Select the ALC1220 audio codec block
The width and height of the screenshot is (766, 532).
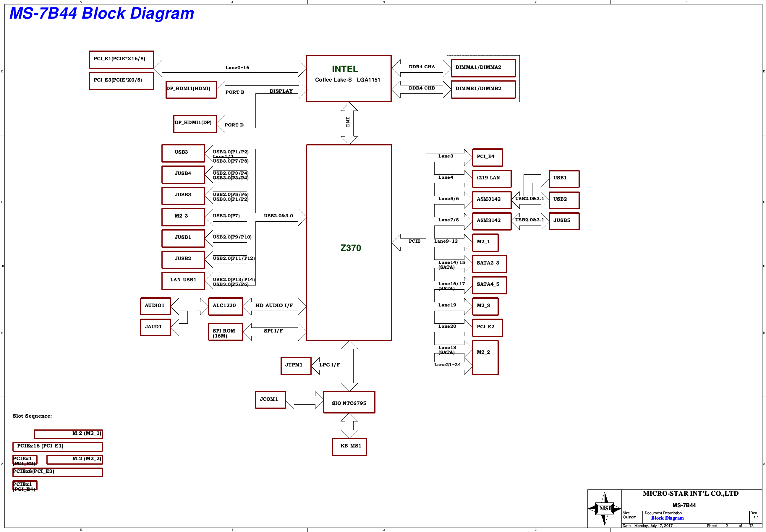[x=226, y=306]
